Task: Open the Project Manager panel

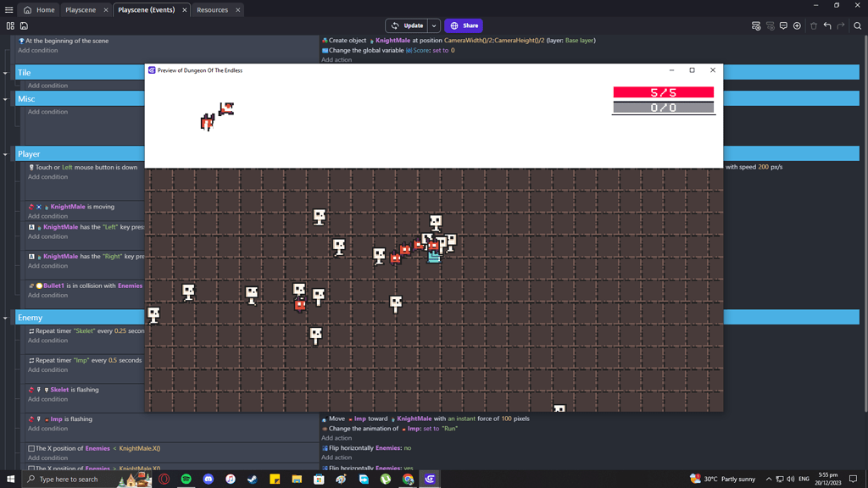Action: [10, 25]
